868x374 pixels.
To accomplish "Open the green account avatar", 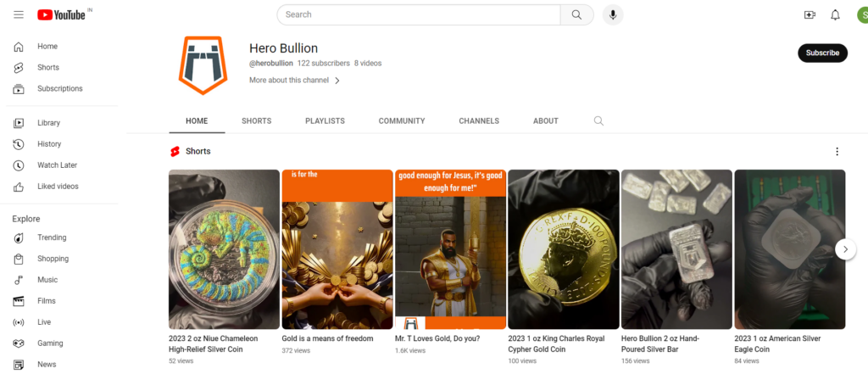I will (862, 15).
